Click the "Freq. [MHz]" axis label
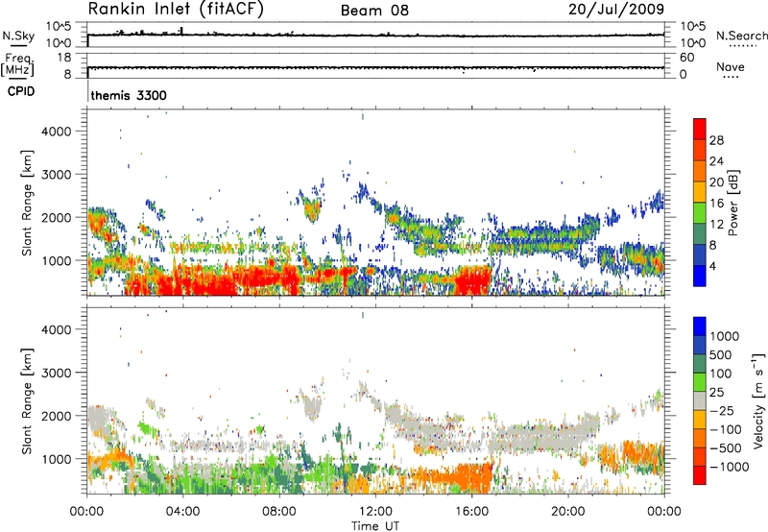768x532 pixels. click(17, 65)
